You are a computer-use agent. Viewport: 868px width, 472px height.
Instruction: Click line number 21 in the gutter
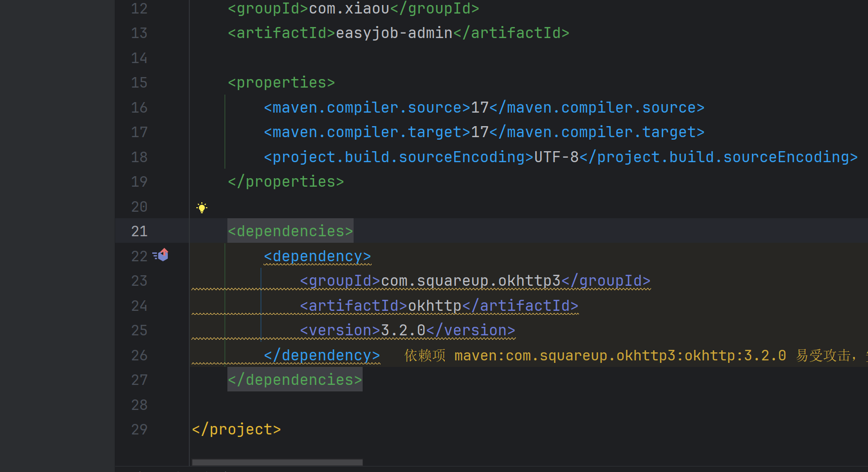coord(139,231)
